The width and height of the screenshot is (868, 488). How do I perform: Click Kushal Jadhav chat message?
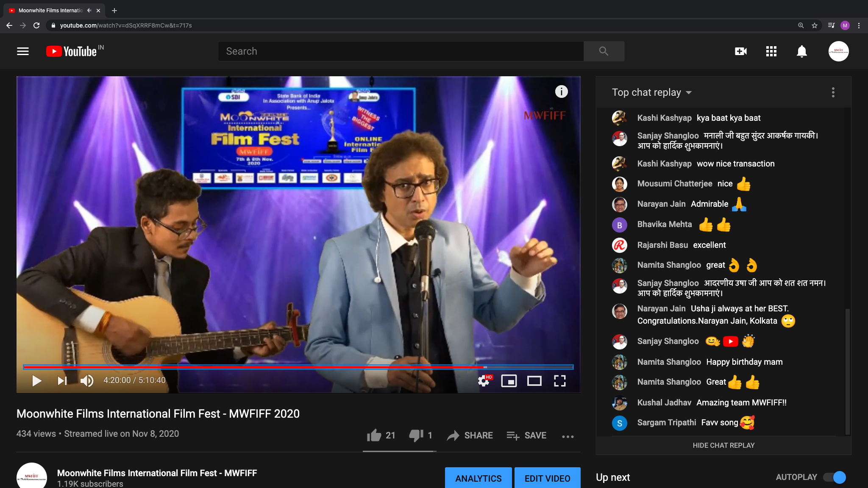(x=741, y=402)
